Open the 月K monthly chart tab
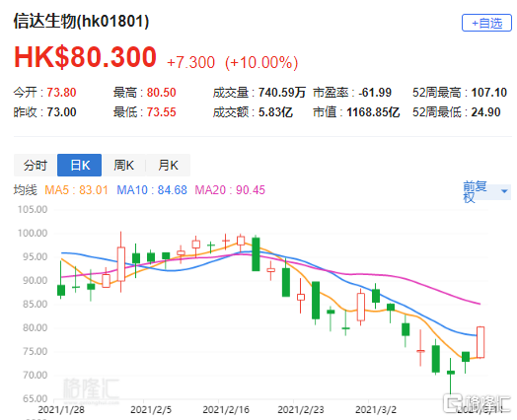Image resolution: width=517 pixels, height=420 pixels. click(x=168, y=165)
